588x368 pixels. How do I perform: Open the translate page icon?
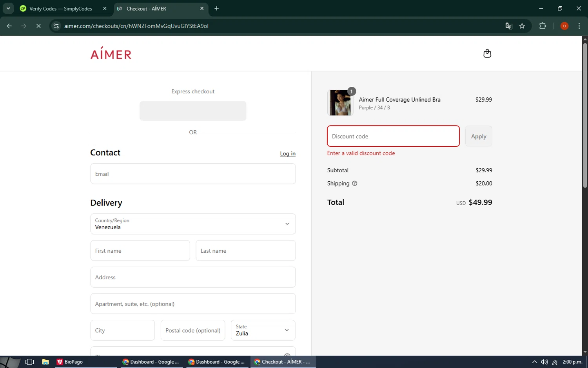509,26
